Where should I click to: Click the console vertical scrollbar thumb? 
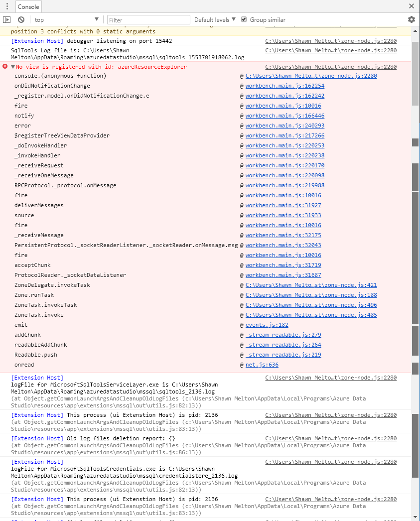click(416, 74)
